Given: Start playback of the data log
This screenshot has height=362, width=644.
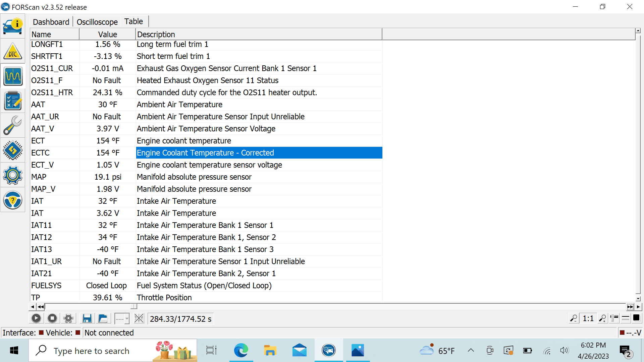Looking at the screenshot, I should pos(36,318).
